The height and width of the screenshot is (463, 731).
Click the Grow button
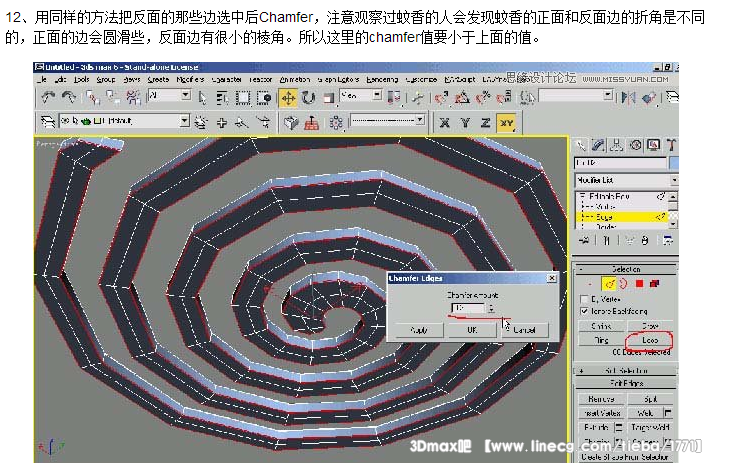[x=650, y=326]
